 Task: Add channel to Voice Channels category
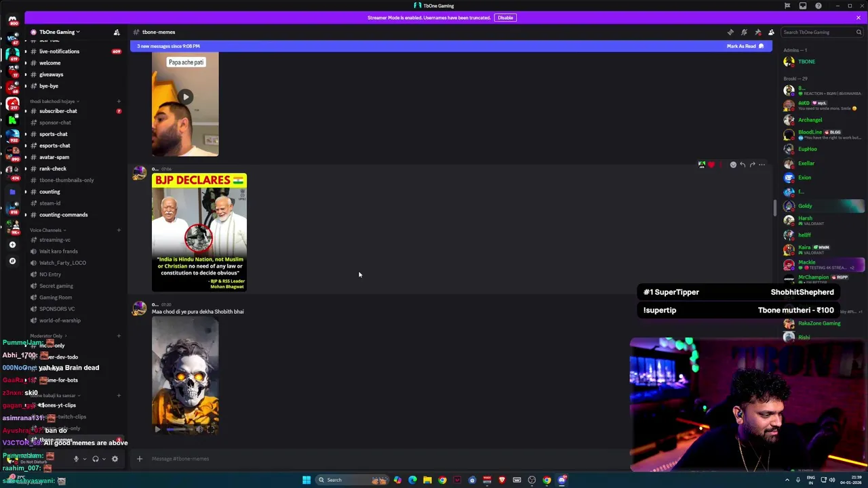(119, 230)
